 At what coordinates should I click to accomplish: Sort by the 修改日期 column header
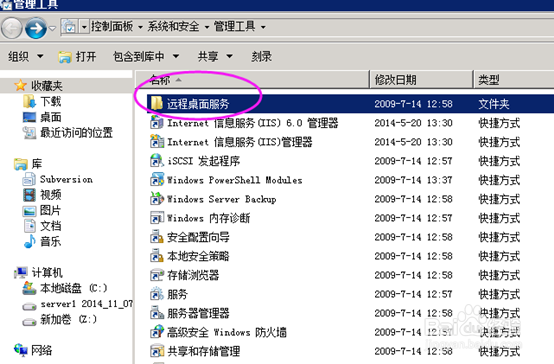pyautogui.click(x=421, y=80)
